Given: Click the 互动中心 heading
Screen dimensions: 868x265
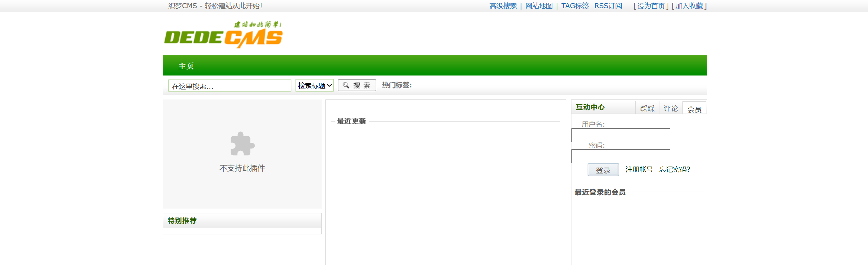Looking at the screenshot, I should pos(590,107).
